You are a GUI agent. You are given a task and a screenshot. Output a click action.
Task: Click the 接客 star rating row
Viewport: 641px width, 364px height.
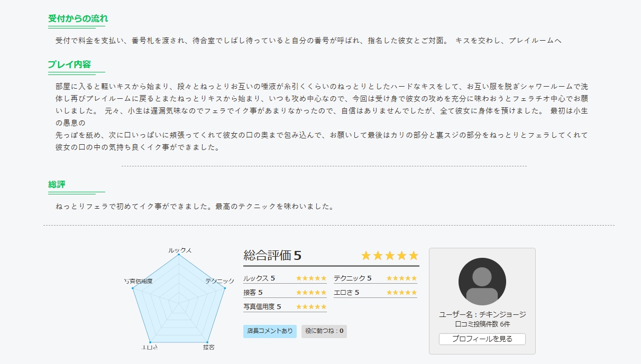point(285,292)
